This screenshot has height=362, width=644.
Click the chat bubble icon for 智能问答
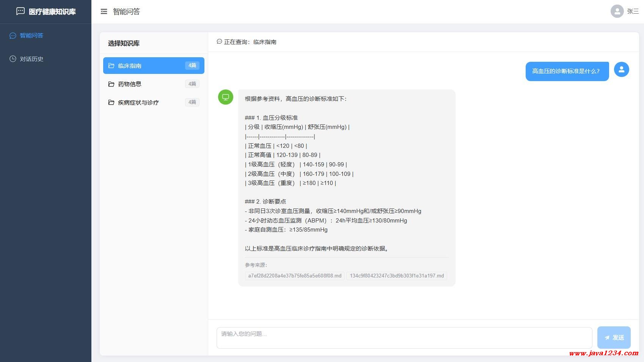13,36
